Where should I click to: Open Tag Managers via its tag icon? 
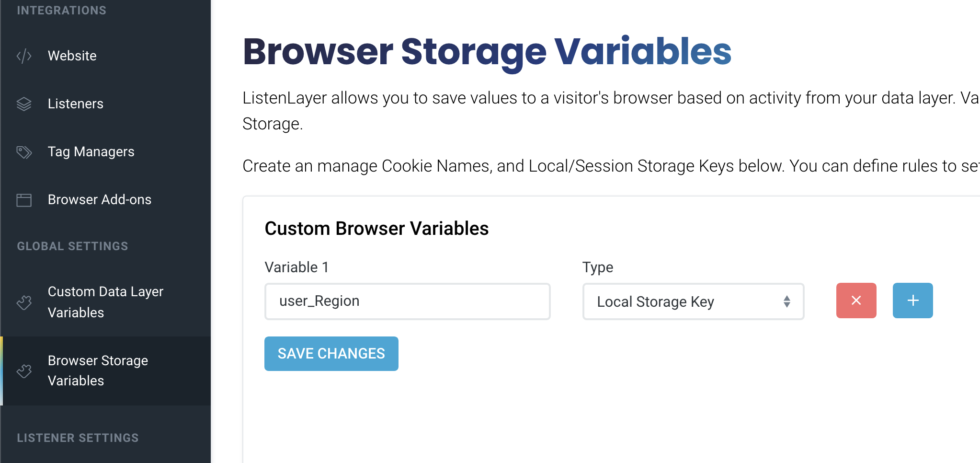pos(24,152)
